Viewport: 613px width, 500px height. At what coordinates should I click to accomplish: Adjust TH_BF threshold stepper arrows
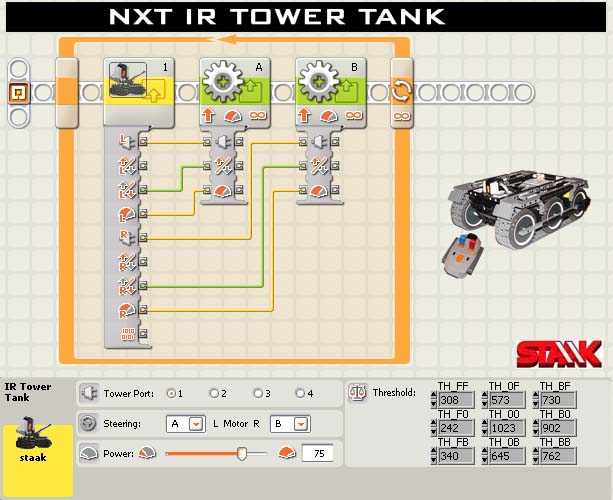(x=535, y=400)
